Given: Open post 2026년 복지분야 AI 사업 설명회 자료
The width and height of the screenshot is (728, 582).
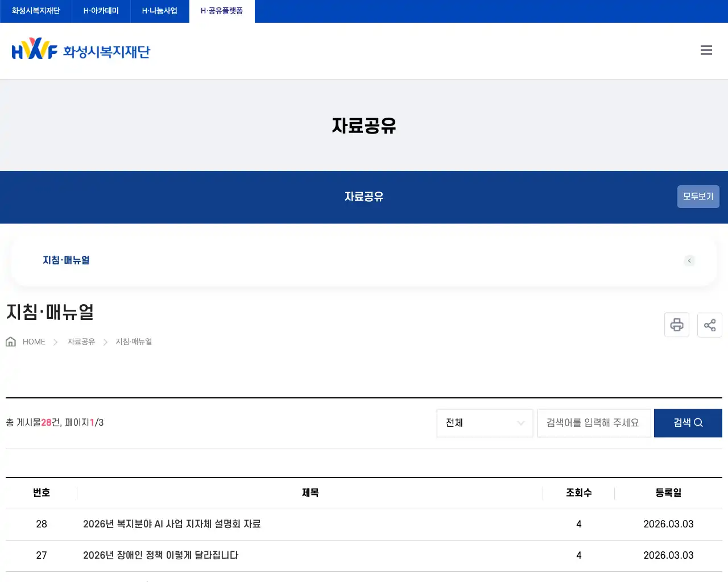Looking at the screenshot, I should tap(172, 524).
